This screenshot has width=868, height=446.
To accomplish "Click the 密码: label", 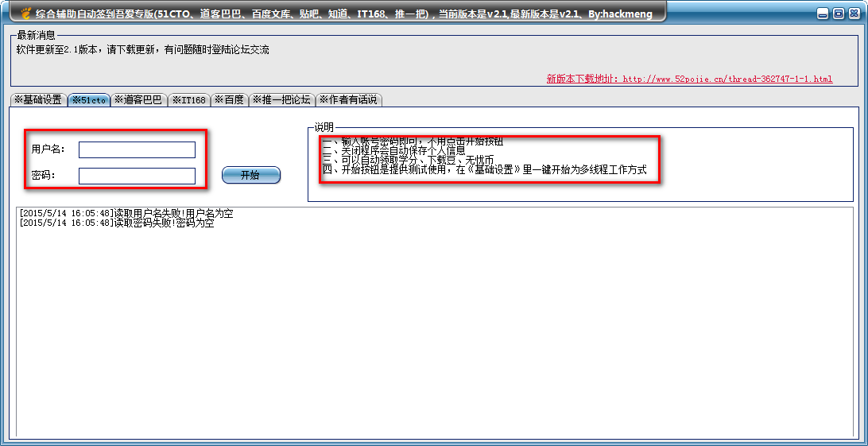I will tap(43, 176).
